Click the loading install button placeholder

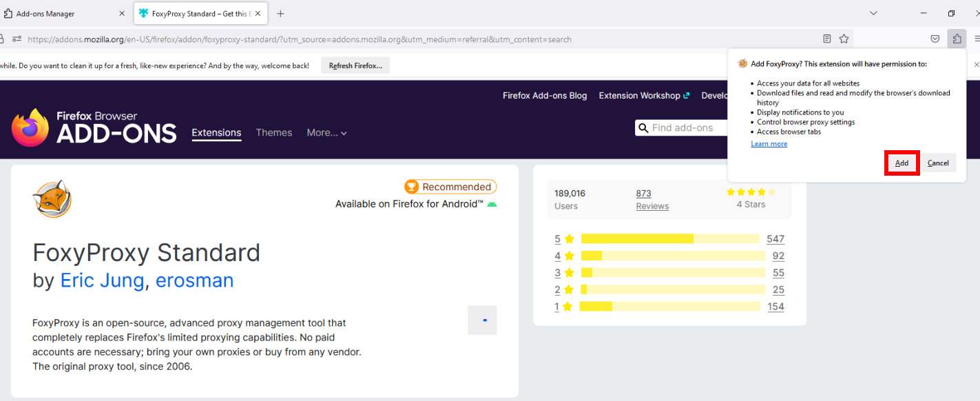click(482, 320)
